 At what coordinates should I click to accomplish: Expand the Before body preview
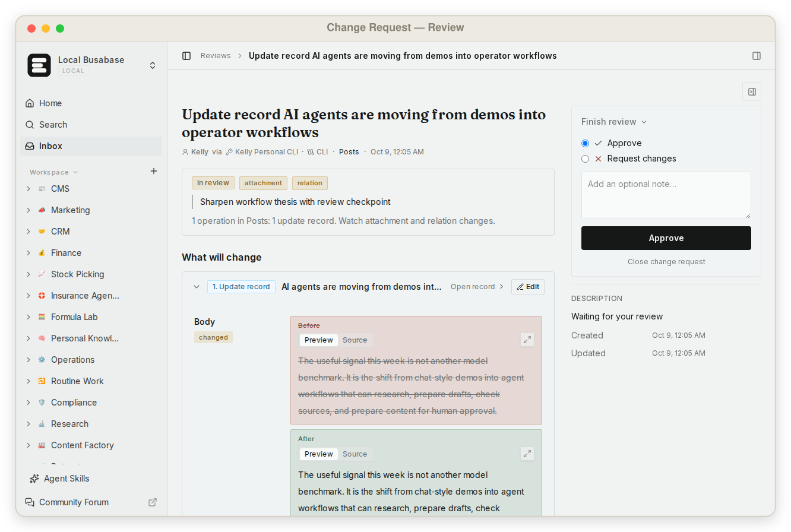pyautogui.click(x=527, y=340)
